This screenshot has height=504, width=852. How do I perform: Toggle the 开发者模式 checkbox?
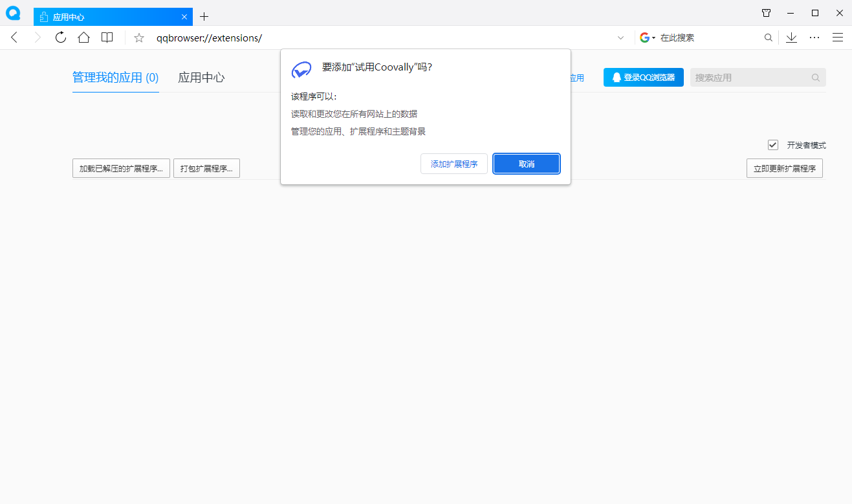[x=773, y=145]
